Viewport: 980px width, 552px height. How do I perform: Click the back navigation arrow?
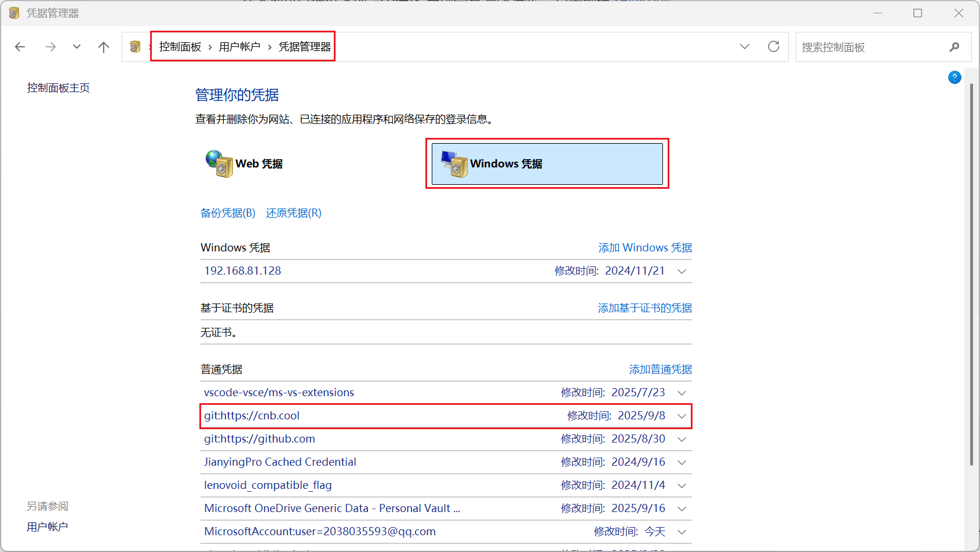coord(20,47)
